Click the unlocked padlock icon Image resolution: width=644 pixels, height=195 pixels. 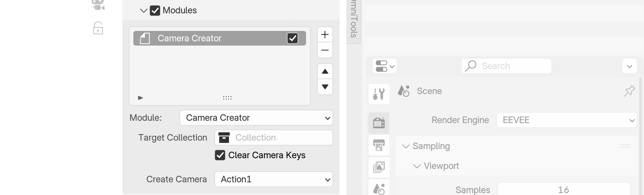(x=98, y=28)
